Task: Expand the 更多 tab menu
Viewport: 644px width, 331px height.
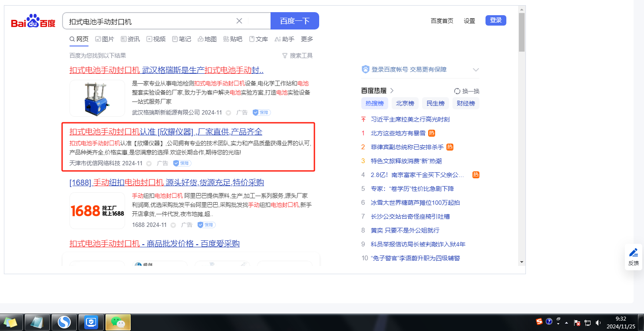Action: point(307,39)
